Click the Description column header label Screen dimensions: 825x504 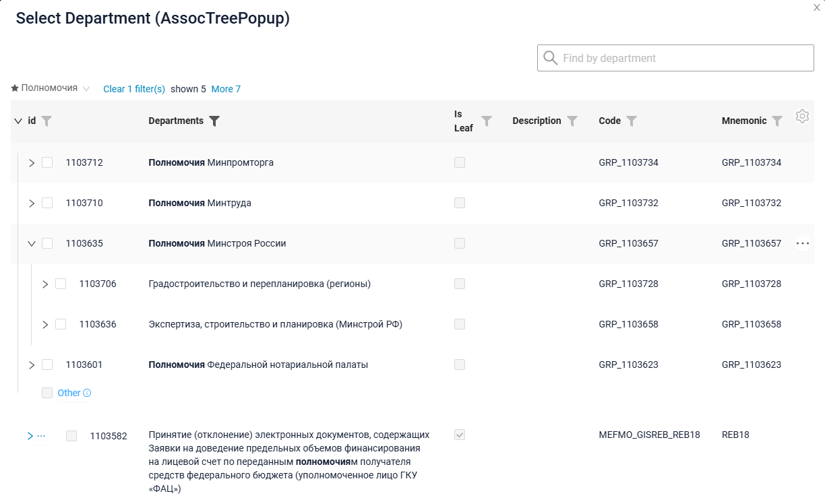click(x=537, y=121)
